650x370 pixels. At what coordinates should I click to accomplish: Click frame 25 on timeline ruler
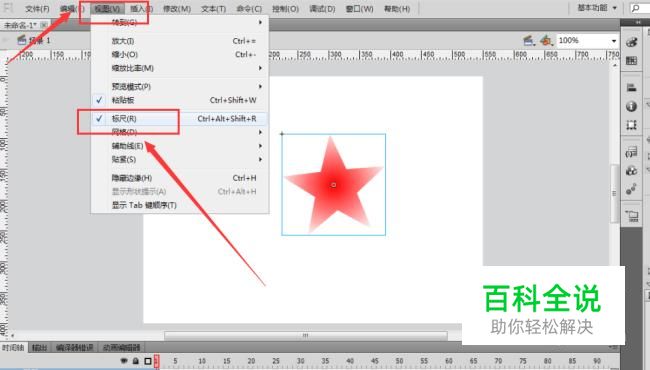(x=276, y=361)
